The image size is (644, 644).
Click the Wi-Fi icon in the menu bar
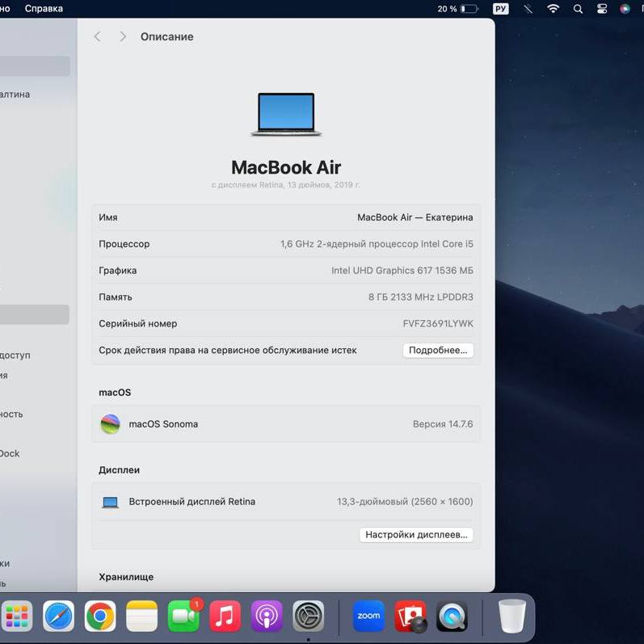554,9
